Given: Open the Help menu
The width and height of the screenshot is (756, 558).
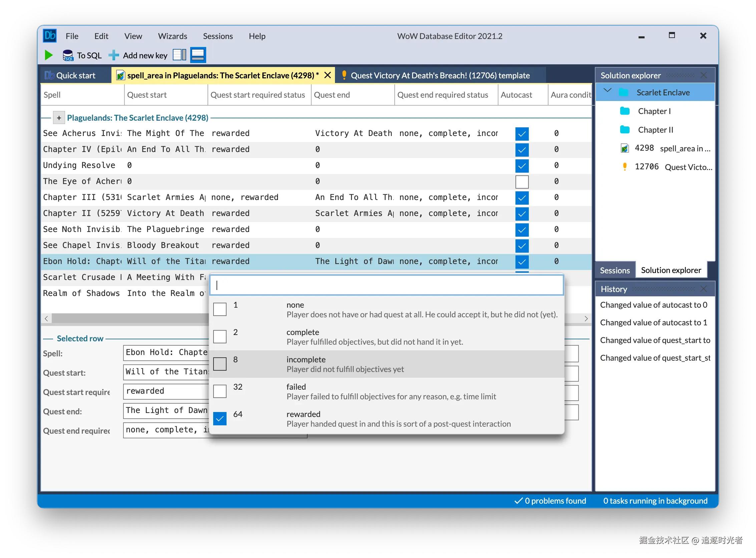Looking at the screenshot, I should (257, 36).
